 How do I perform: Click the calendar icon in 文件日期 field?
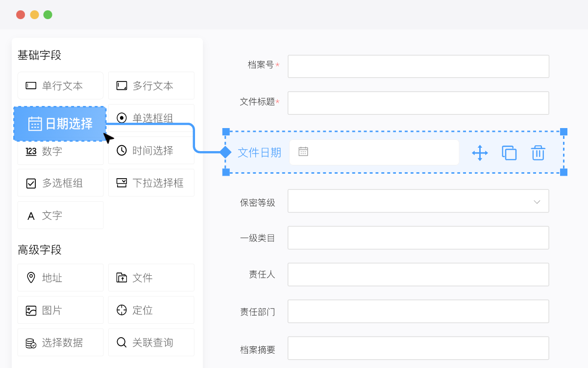[303, 152]
